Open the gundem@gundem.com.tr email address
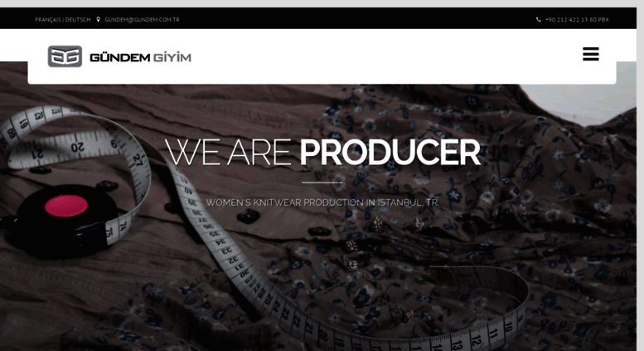 tap(142, 19)
